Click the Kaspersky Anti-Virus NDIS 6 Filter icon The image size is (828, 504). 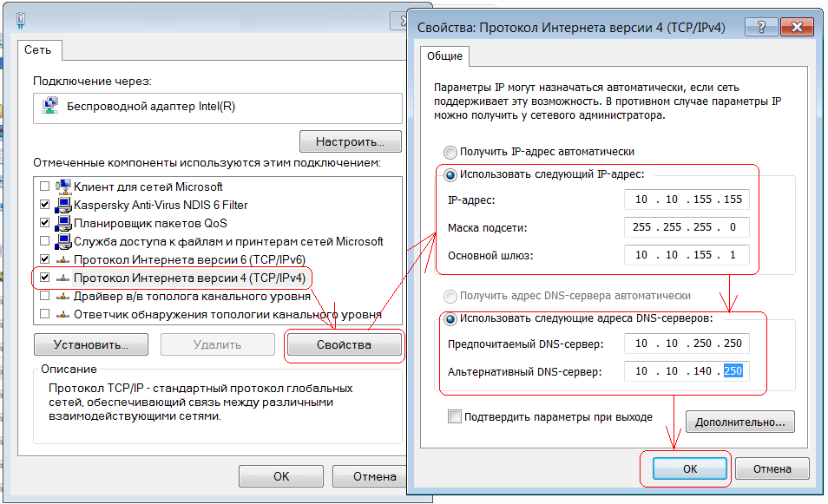(x=63, y=205)
